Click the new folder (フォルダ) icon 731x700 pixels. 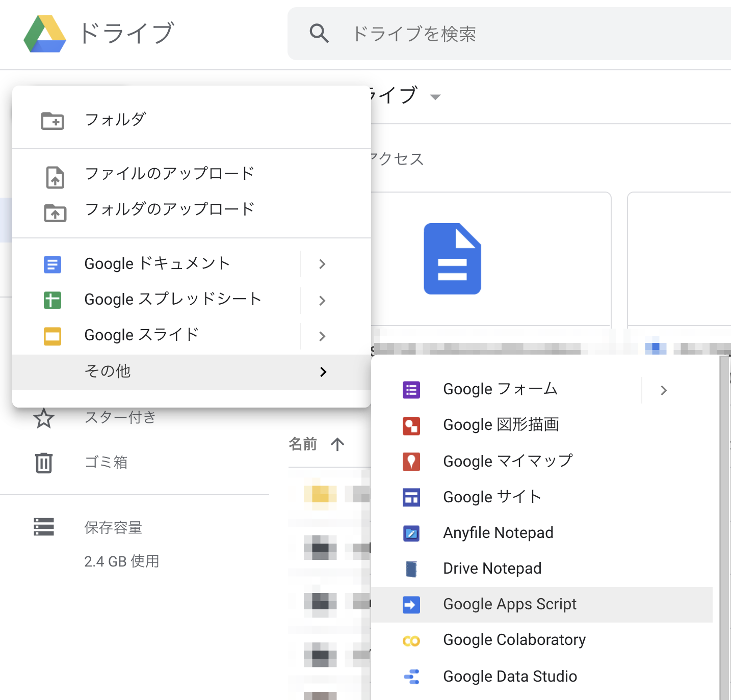(x=53, y=121)
